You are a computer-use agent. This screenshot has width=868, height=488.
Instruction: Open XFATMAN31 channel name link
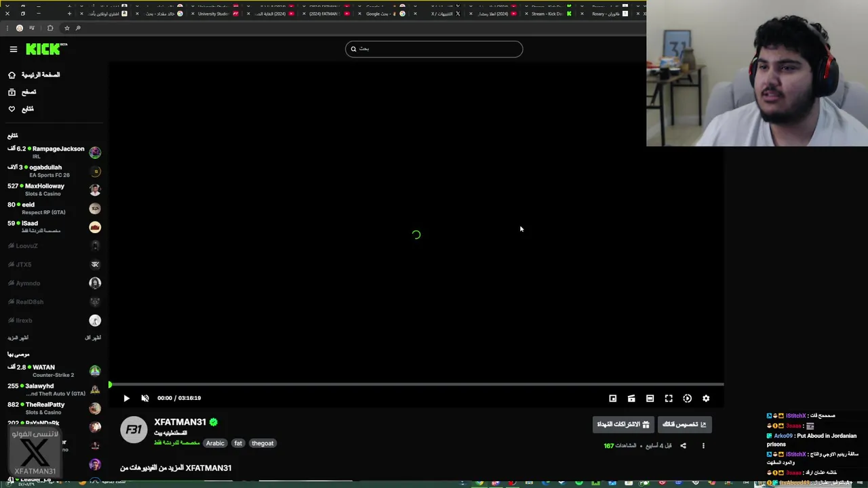(x=180, y=422)
